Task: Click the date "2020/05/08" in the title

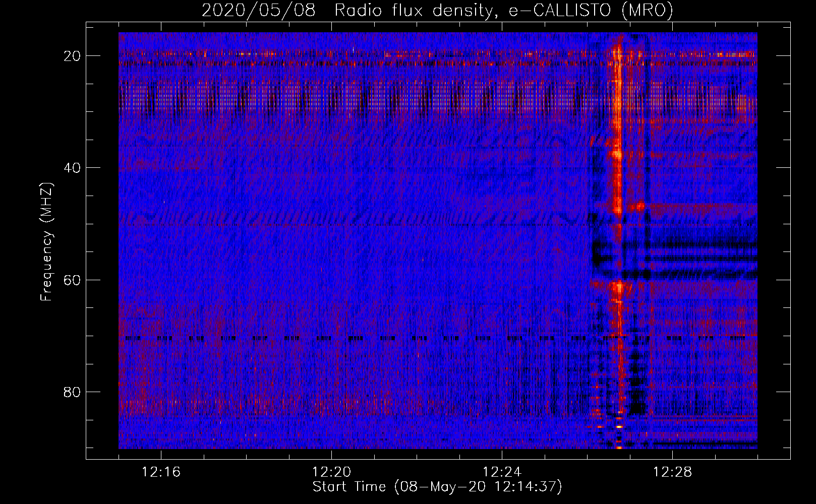Action: click(x=259, y=11)
